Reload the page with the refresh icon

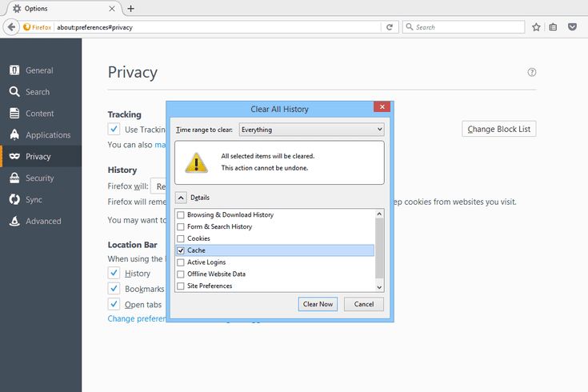pos(390,27)
